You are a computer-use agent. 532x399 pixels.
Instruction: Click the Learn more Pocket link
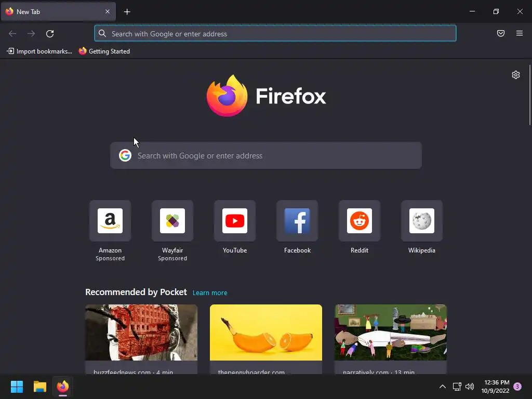tap(210, 293)
